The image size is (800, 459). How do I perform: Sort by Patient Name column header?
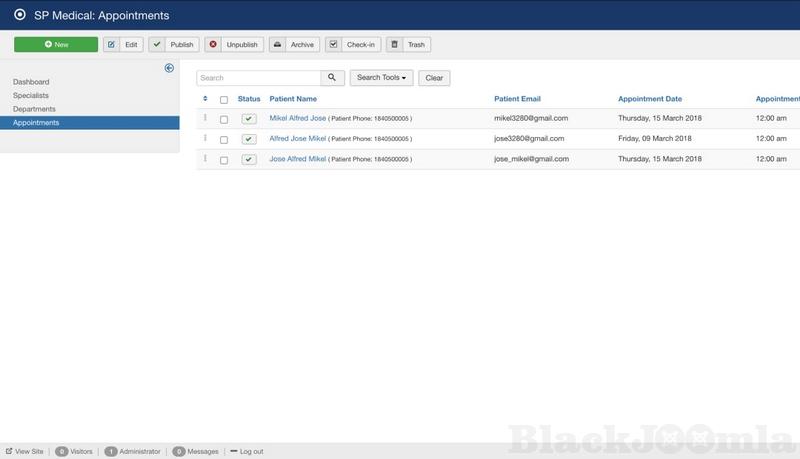click(x=293, y=99)
